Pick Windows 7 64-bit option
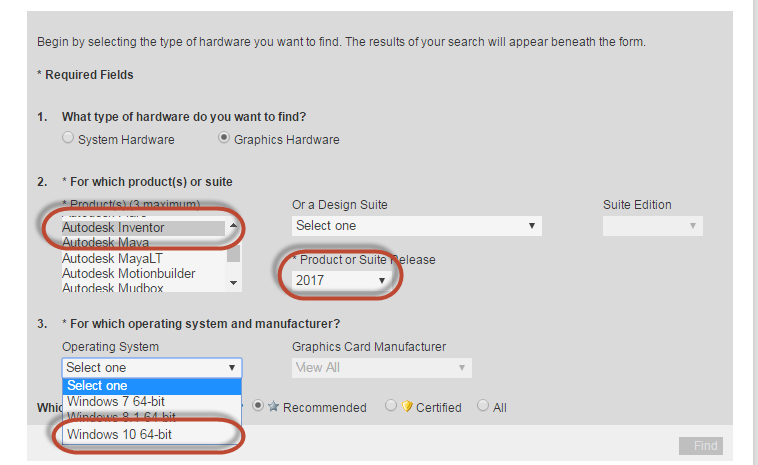 pos(152,402)
